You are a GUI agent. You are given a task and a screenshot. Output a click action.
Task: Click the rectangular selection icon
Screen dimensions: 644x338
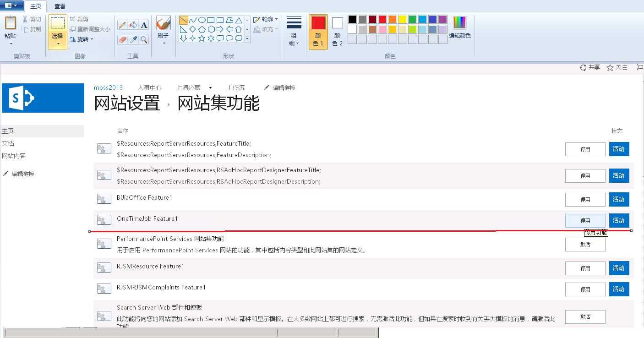click(x=57, y=23)
